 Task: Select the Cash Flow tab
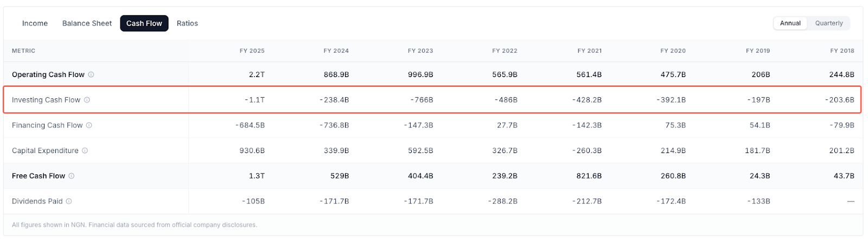coord(144,23)
